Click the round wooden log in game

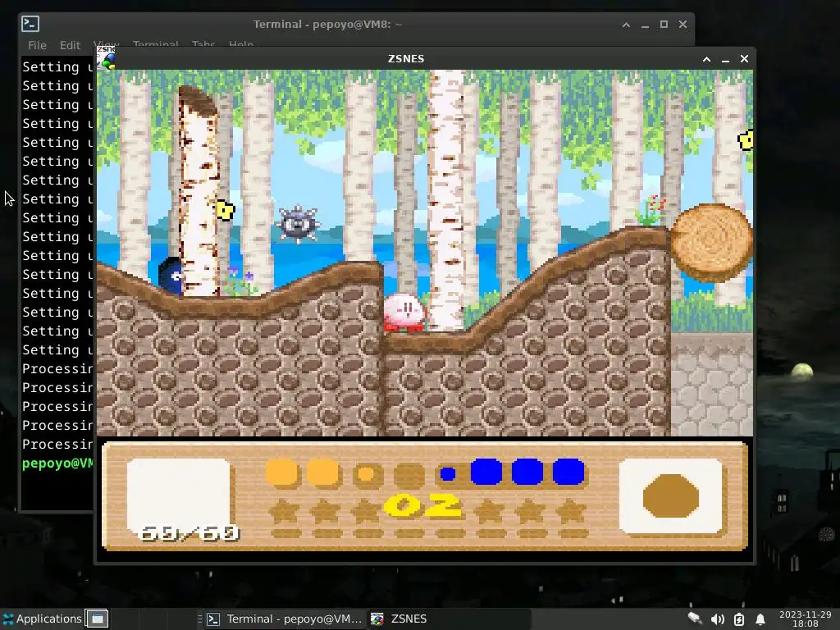(711, 243)
